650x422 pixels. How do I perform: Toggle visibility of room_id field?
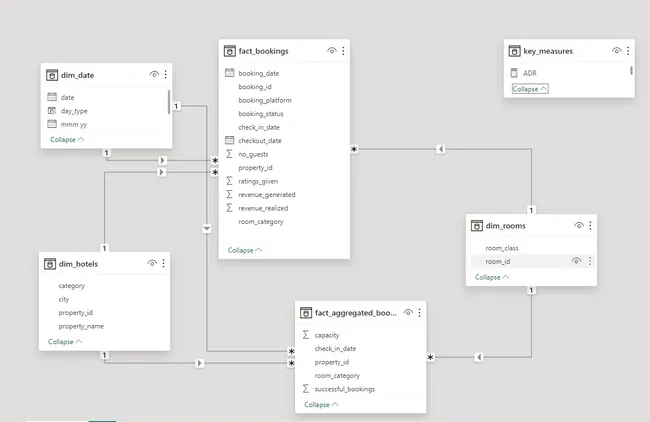click(x=576, y=261)
